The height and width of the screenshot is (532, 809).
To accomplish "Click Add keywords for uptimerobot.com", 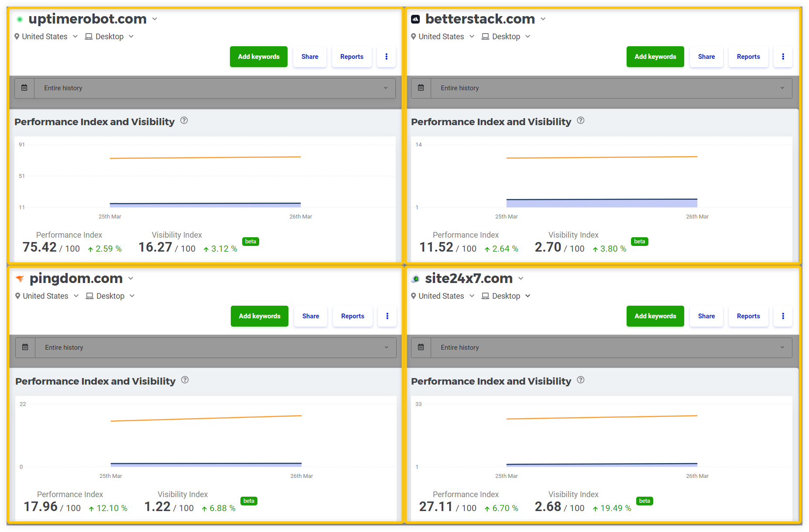I will pyautogui.click(x=258, y=56).
